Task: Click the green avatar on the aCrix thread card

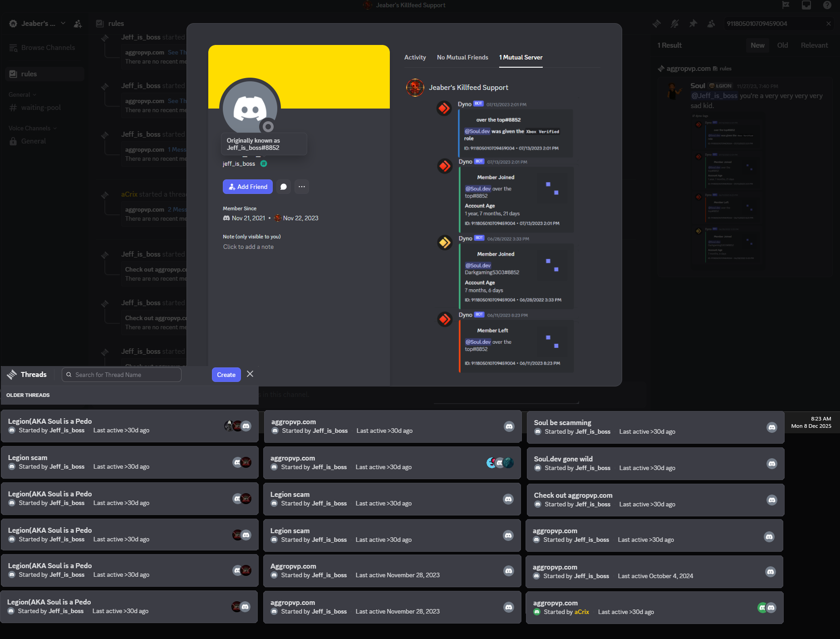Action: tap(762, 608)
